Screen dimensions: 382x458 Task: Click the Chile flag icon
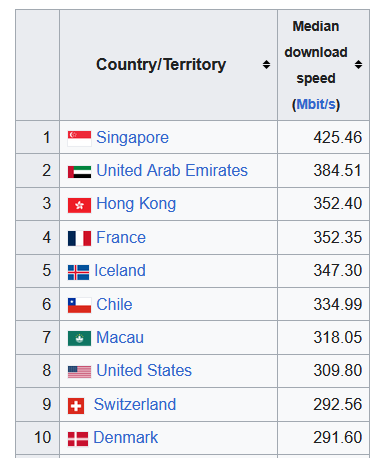pos(79,305)
